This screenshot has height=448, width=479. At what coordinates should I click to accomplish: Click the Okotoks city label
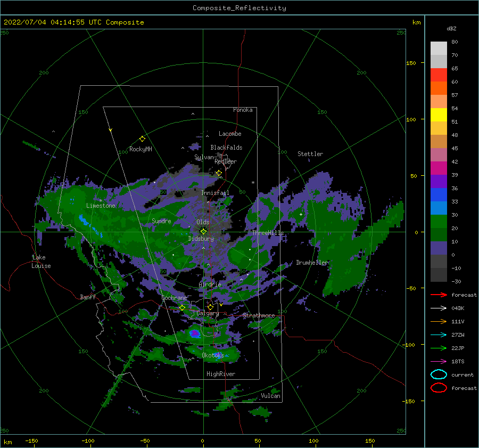(x=213, y=355)
